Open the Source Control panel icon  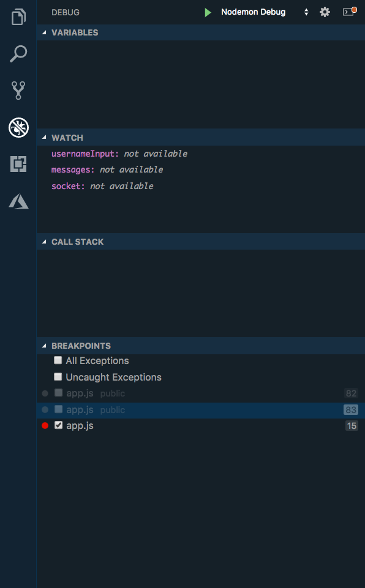(18, 91)
